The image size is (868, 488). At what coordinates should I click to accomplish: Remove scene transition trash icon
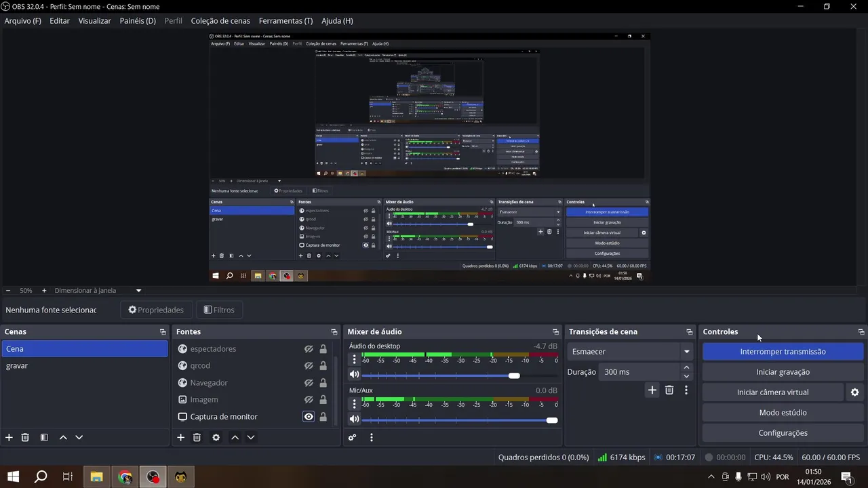click(669, 390)
